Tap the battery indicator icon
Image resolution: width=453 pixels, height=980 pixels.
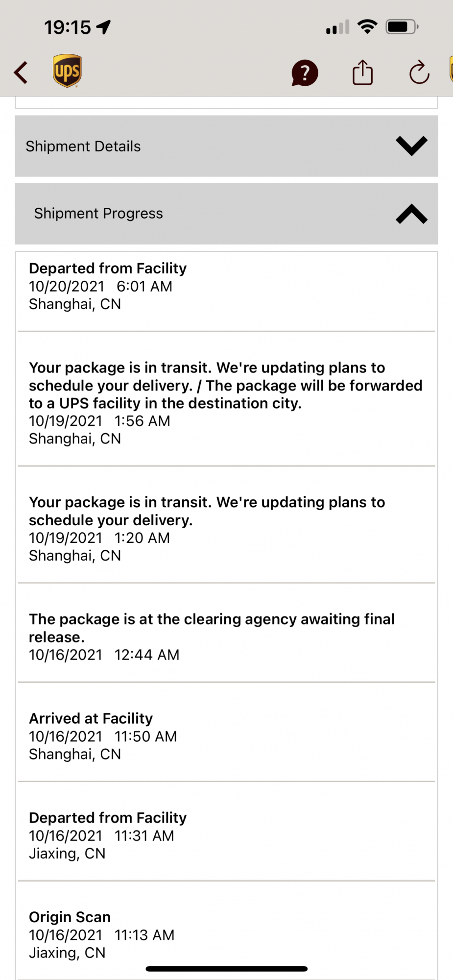(402, 26)
